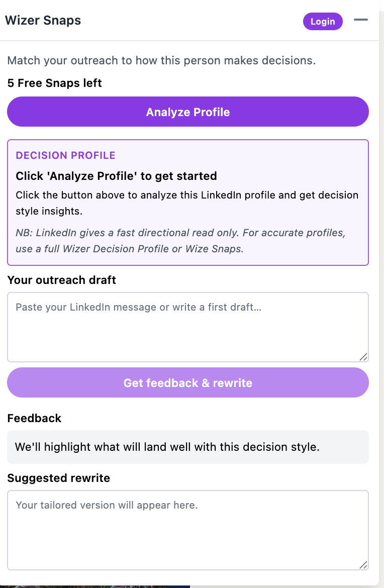The height and width of the screenshot is (588, 384).
Task: Click the 'Match your outreach' tagline
Action: (x=161, y=61)
